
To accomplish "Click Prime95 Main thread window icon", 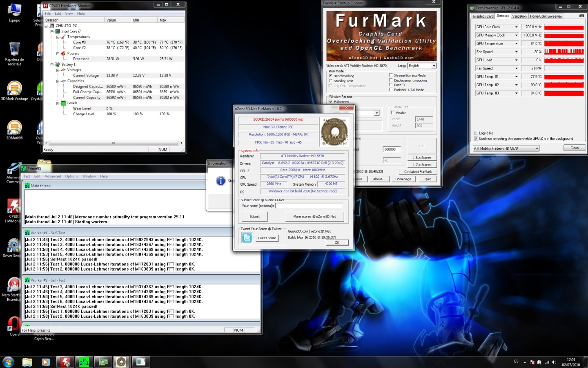I will 27,186.
